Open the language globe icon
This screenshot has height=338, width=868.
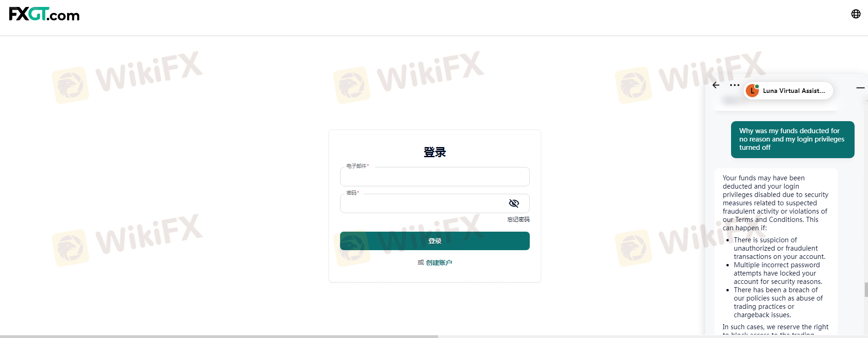(x=856, y=14)
